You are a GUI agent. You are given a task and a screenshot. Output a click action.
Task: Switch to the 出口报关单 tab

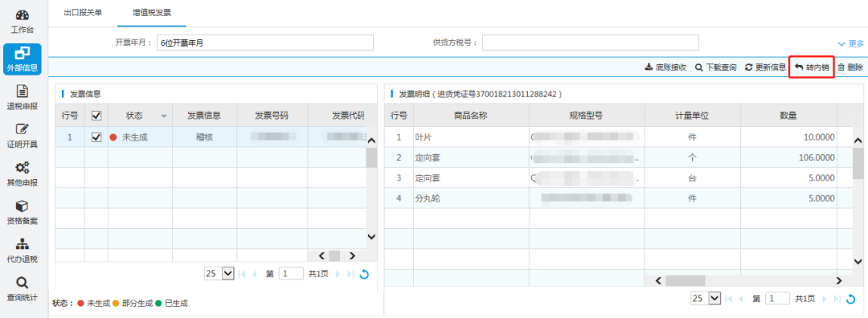(x=83, y=12)
